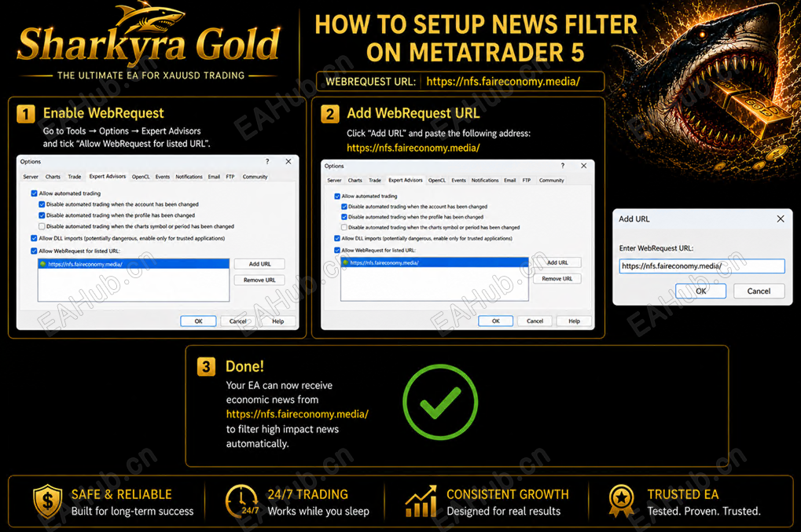
Task: Open the Server tab in step 1 Options dialog
Action: point(31,177)
